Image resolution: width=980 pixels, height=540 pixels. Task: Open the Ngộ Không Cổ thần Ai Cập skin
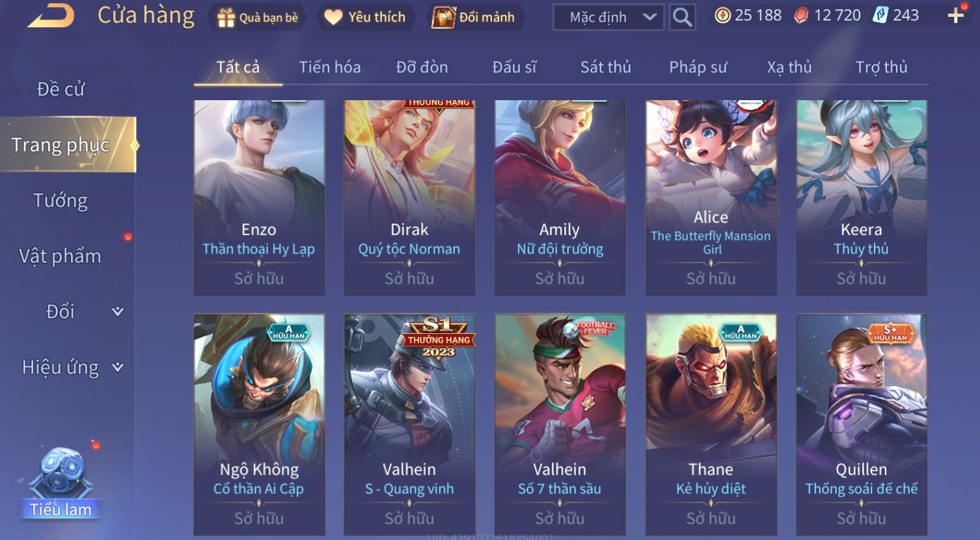[x=259, y=425]
